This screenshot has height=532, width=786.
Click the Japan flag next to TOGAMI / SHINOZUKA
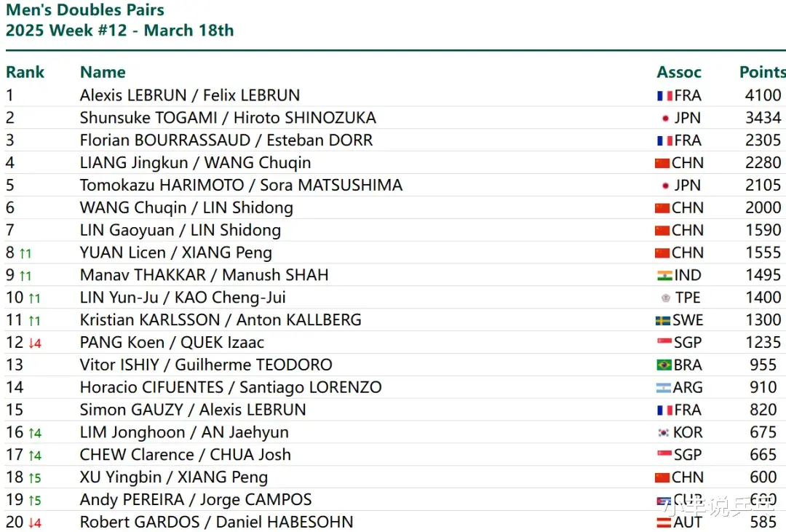(x=665, y=119)
